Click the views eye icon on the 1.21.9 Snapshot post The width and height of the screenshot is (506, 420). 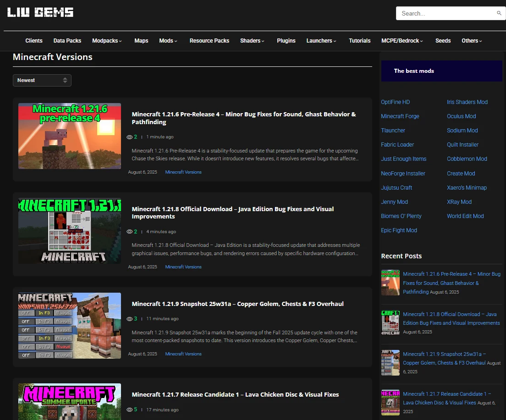click(129, 319)
